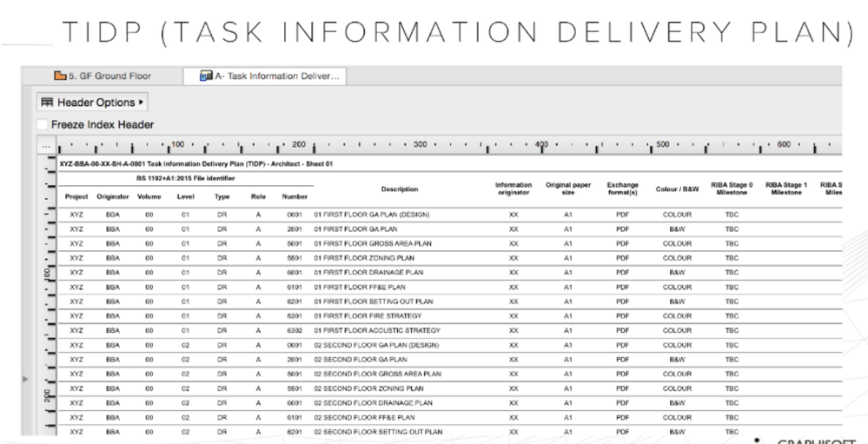Select 02 SECOND FLOOR GA PLAN (DESIGN) cell
The height and width of the screenshot is (444, 868).
coord(376,345)
